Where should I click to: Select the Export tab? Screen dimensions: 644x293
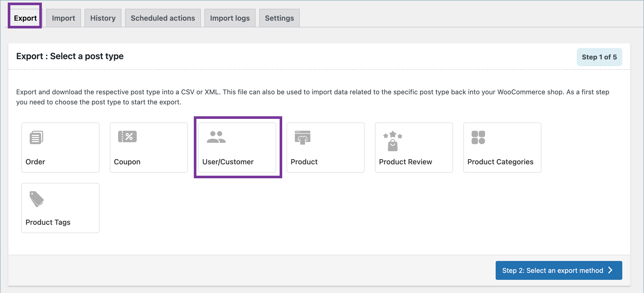[x=25, y=18]
